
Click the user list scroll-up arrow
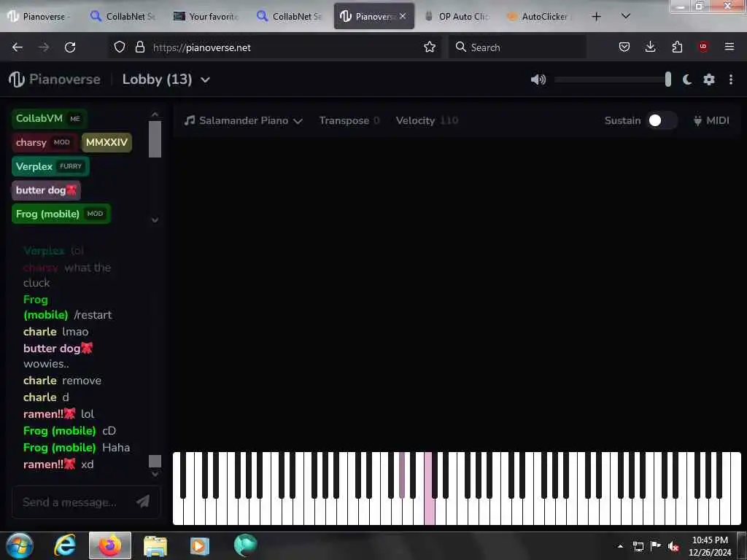coord(155,114)
